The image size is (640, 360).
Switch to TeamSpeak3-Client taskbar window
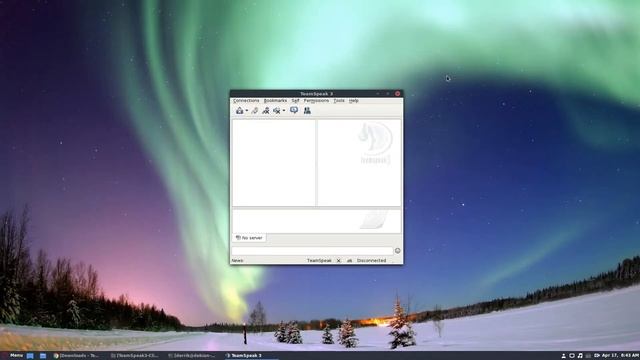click(x=135, y=356)
